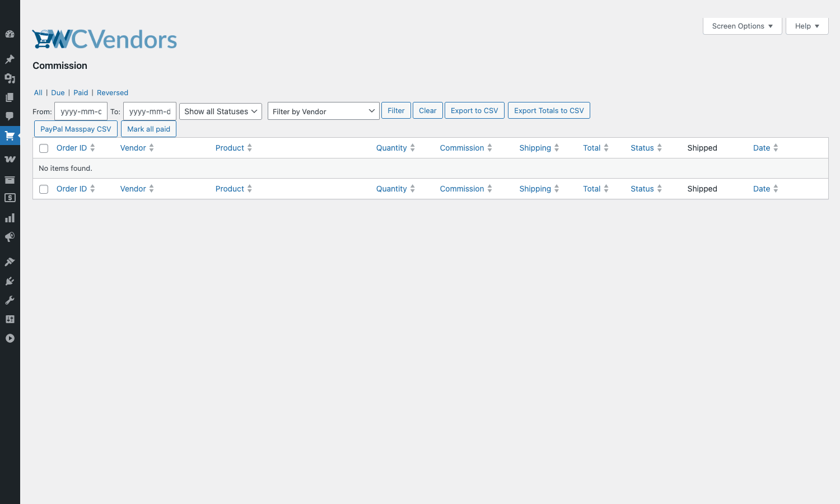Click the Filter button
The width and height of the screenshot is (840, 504).
pos(396,111)
